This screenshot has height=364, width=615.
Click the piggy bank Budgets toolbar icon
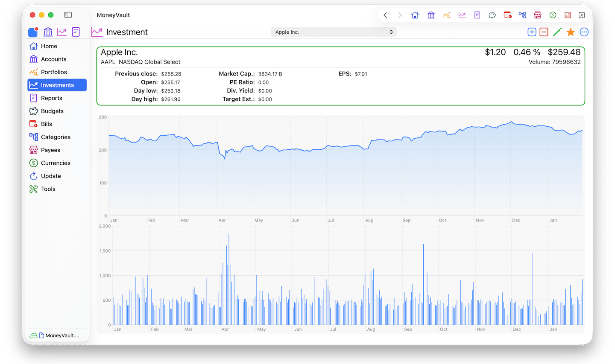492,15
